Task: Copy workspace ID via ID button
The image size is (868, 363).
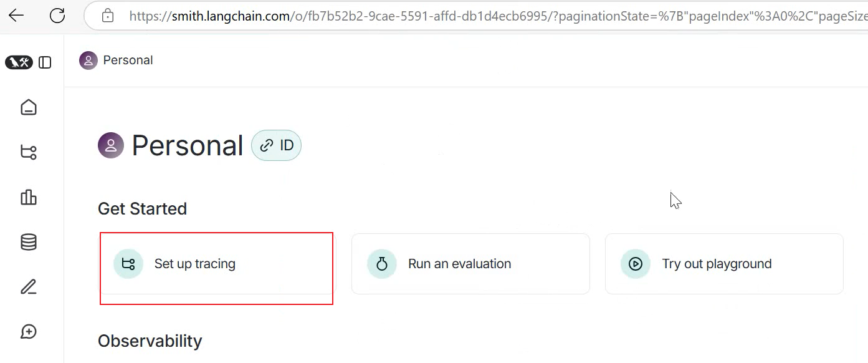Action: pos(276,145)
